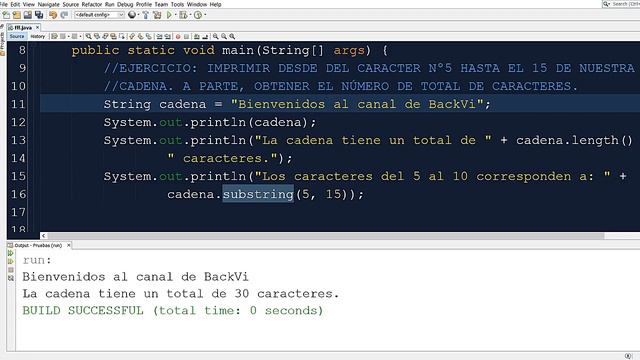The width and height of the screenshot is (640, 360).
Task: Click the Clean and Build Project icon
Action: pos(157,15)
